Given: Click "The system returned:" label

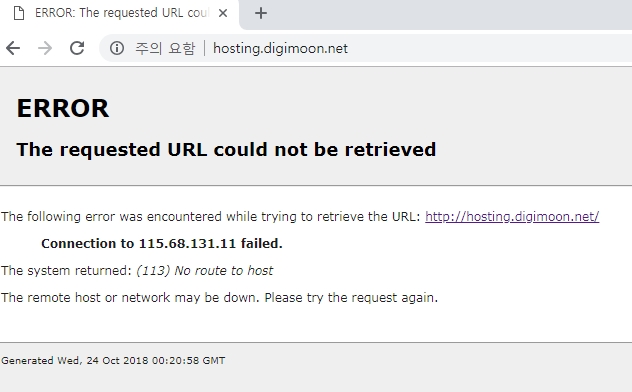Looking at the screenshot, I should point(66,271).
